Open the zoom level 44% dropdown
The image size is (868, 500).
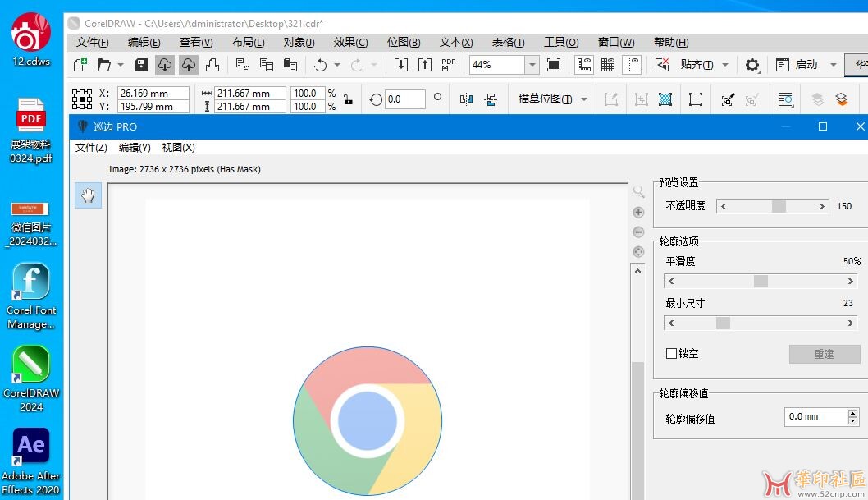(x=532, y=65)
